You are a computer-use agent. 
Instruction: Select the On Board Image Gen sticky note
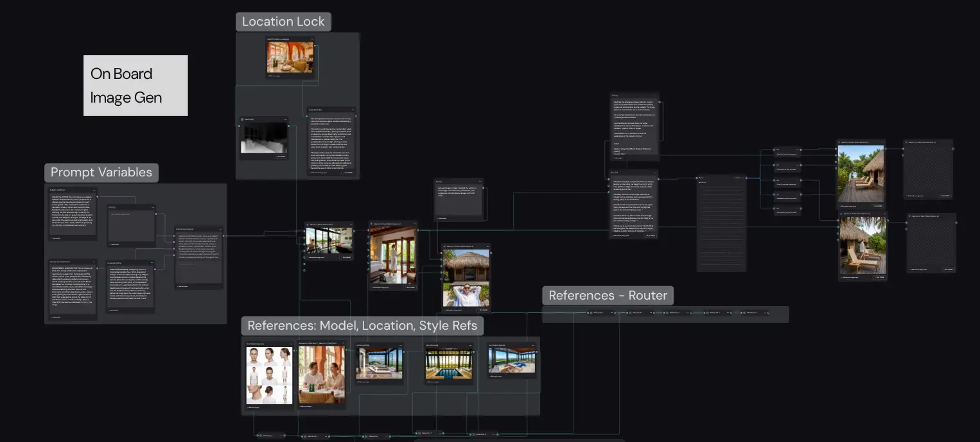[136, 85]
